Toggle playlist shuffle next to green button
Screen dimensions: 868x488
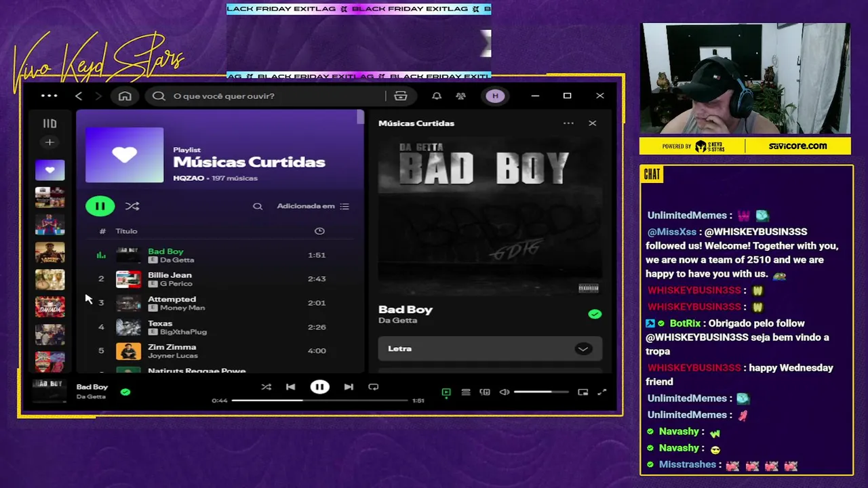click(132, 206)
